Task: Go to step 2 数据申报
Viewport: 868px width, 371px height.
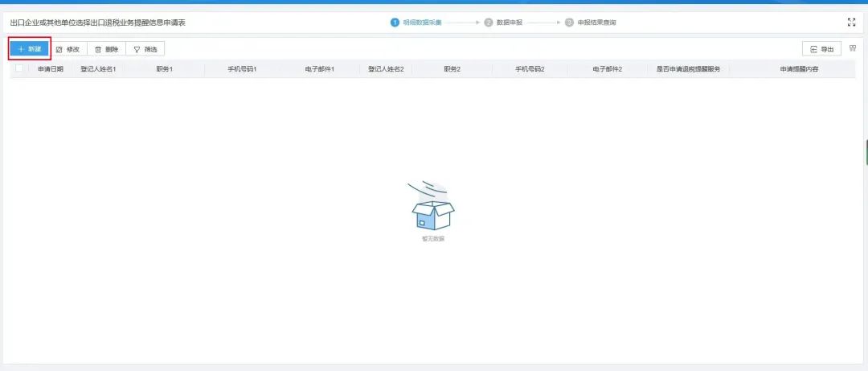Action: [502, 23]
